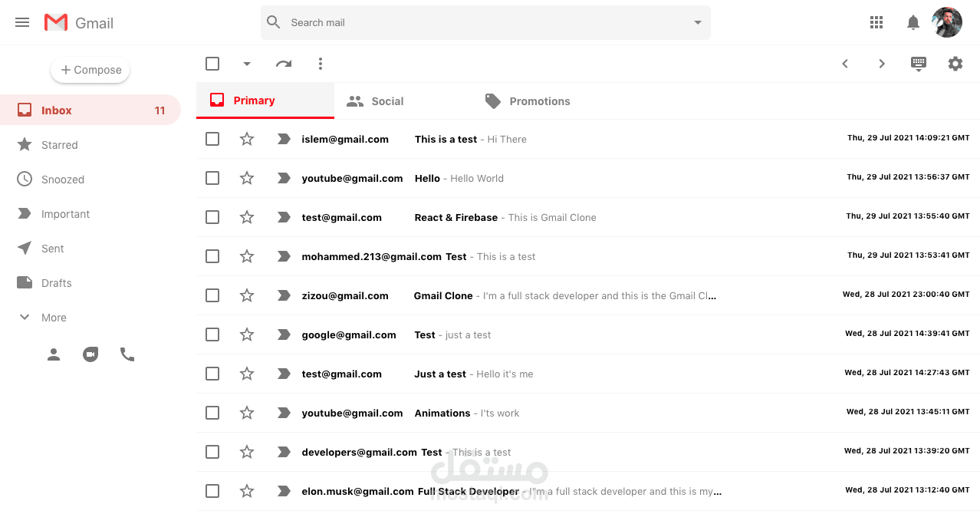Star the elon.musk@gmail.com email
Viewport: 980px width, 514px height.
tap(247, 491)
